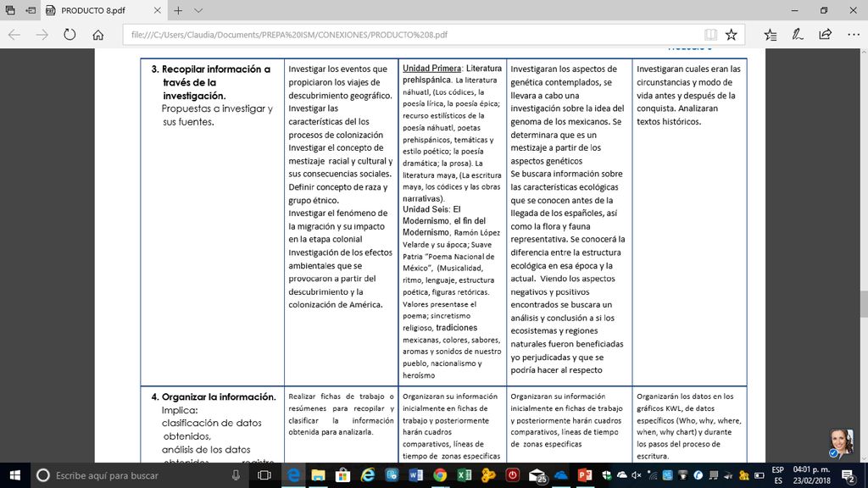Open Excel from taskbar
The image size is (868, 488).
click(465, 475)
